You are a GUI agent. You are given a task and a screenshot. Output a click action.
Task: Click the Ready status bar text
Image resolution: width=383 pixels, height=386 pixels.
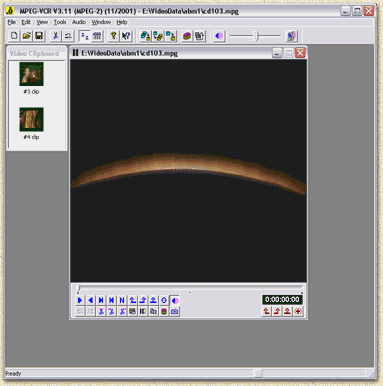(x=13, y=374)
